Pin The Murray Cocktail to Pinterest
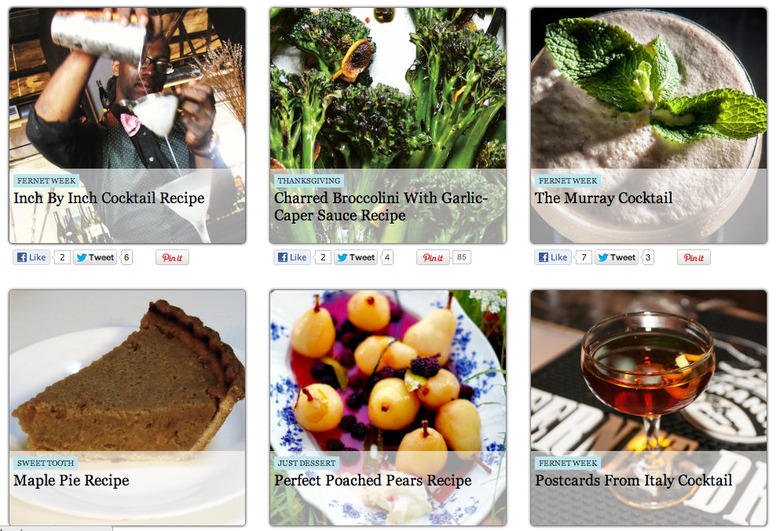780x531 pixels. 693,257
